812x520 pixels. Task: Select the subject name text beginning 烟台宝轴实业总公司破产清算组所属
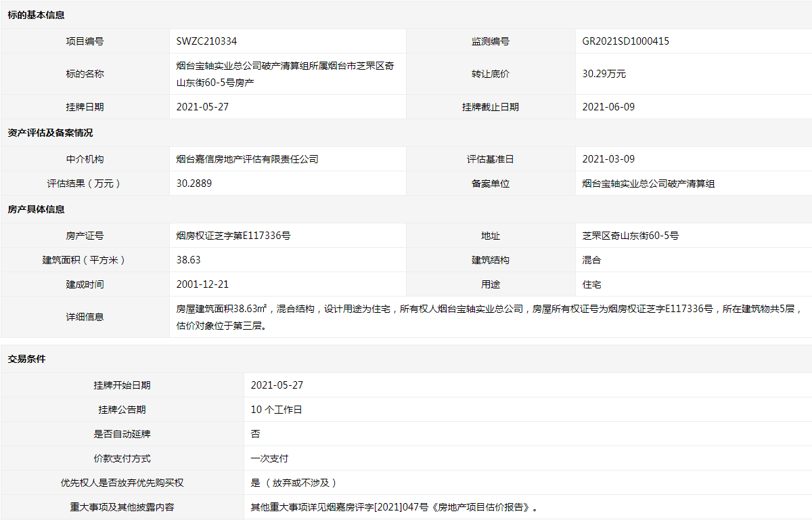pos(286,74)
